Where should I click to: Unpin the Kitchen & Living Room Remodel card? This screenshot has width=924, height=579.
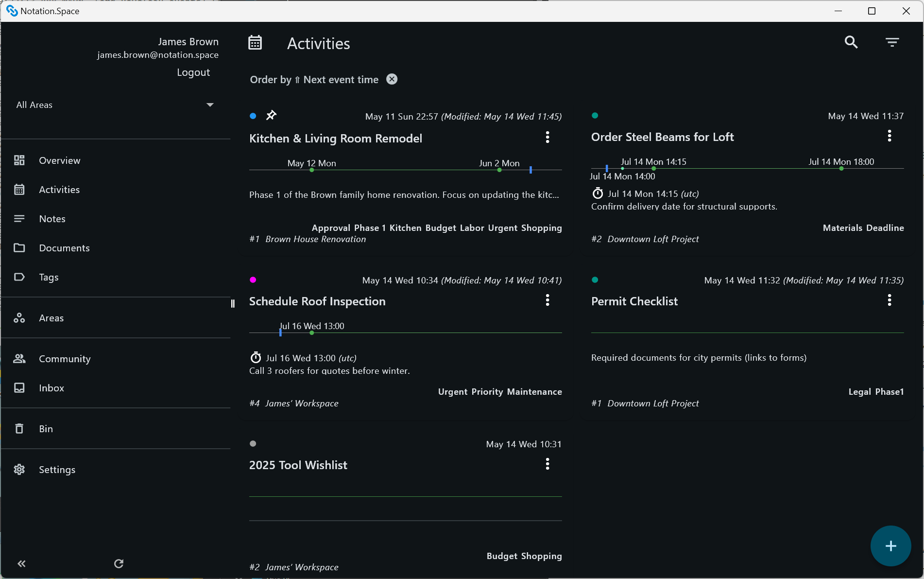[271, 116]
